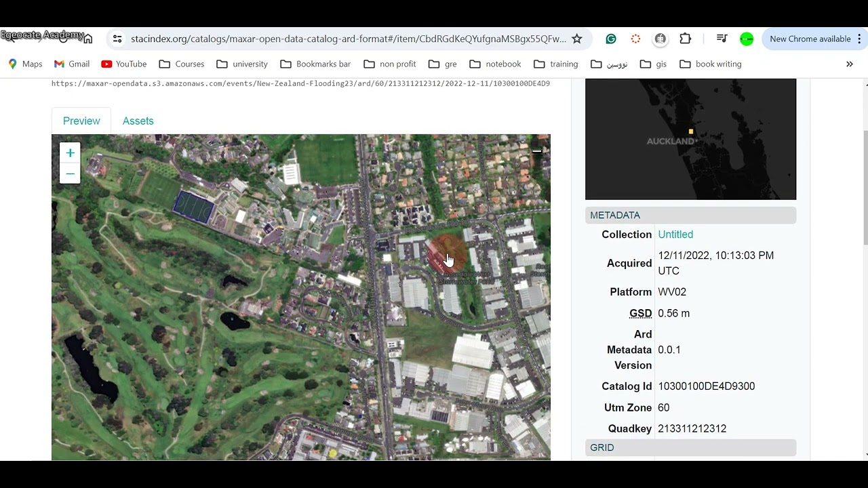The image size is (868, 488).
Task: Click the GRID section header
Action: tap(690, 448)
